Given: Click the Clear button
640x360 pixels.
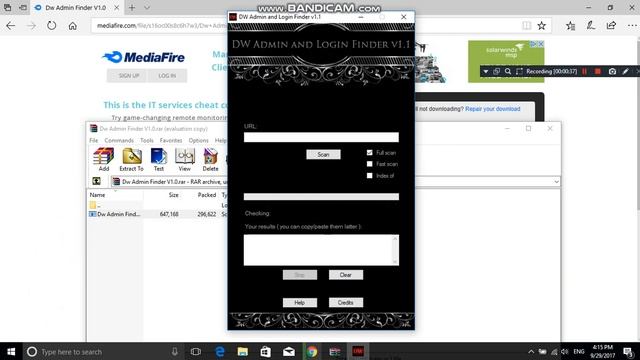Looking at the screenshot, I should coord(346,275).
